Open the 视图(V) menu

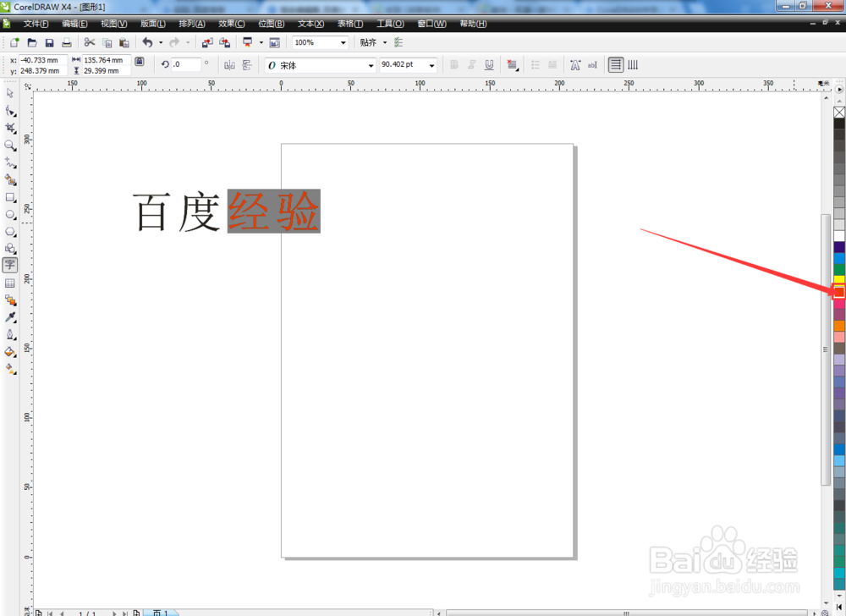114,24
